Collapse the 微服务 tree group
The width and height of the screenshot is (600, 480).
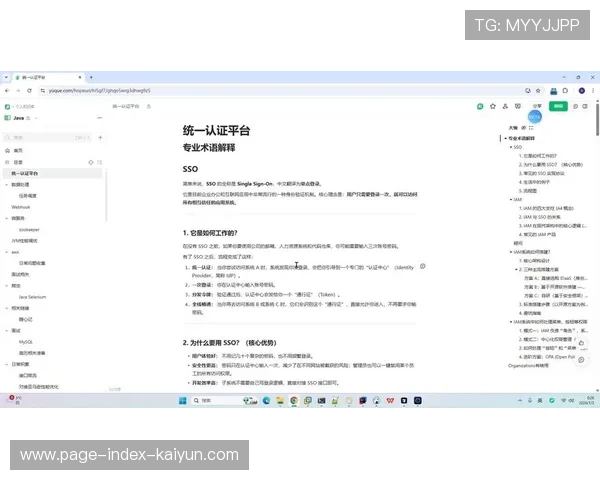pyautogui.click(x=7, y=218)
